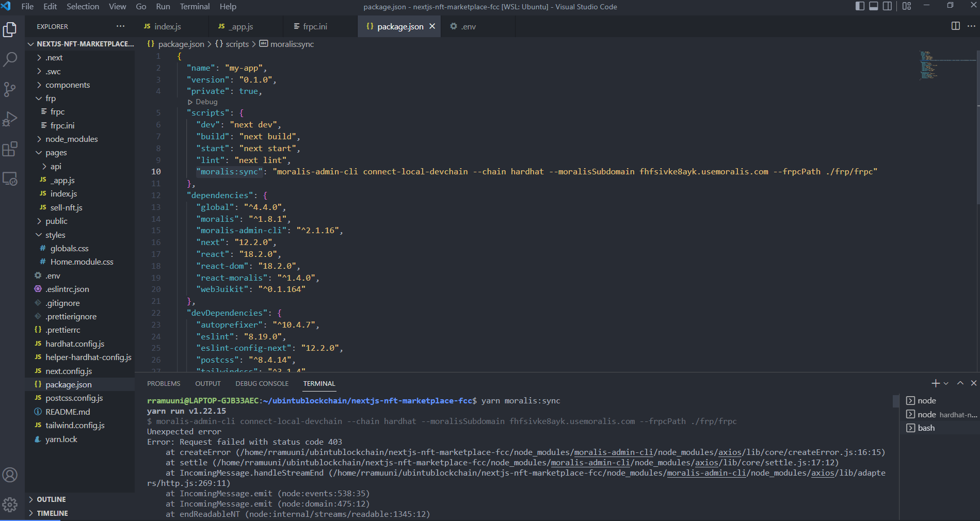Split the editor to the right
This screenshot has width=980, height=521.
[x=956, y=26]
